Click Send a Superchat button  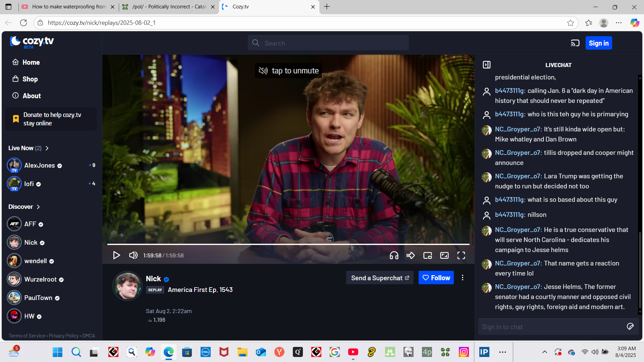pyautogui.click(x=380, y=278)
